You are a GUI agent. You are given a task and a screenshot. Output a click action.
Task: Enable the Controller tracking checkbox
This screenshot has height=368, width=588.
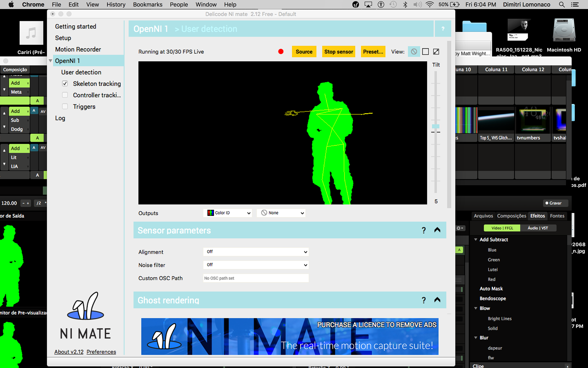(65, 95)
